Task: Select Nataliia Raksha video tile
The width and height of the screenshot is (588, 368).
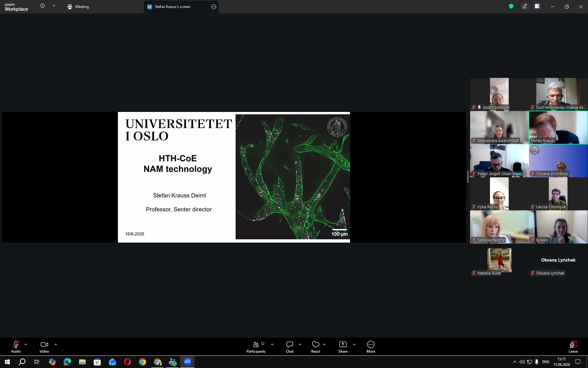Action: point(499,227)
